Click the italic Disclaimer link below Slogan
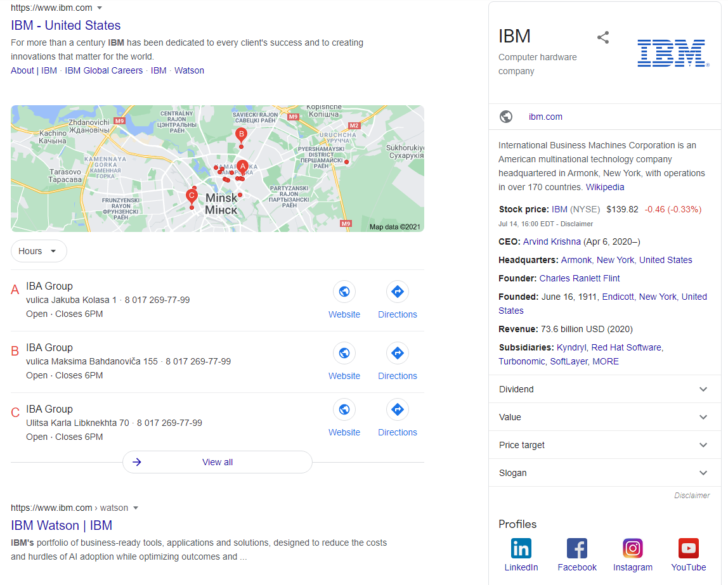Viewport: 728px width, 585px height. (x=692, y=496)
